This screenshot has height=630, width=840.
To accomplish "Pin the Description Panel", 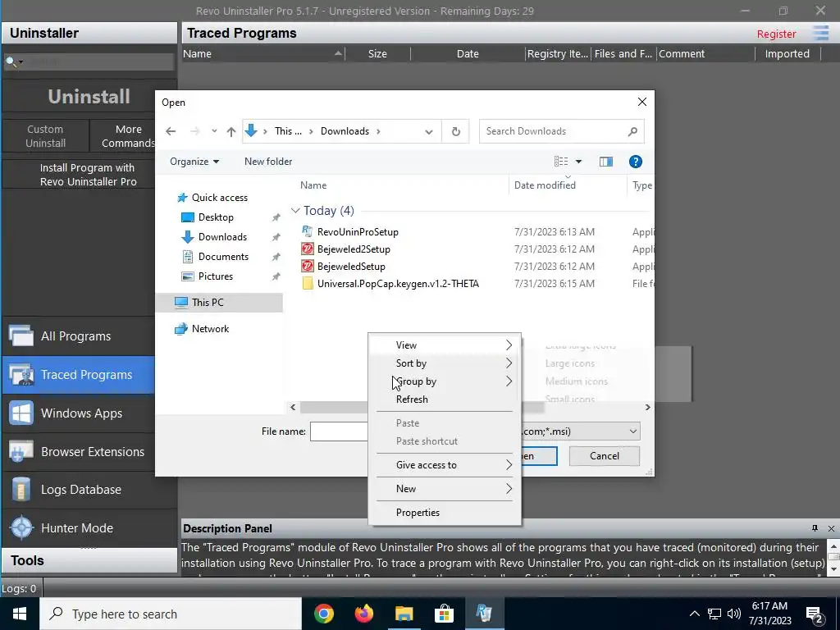I will [815, 528].
